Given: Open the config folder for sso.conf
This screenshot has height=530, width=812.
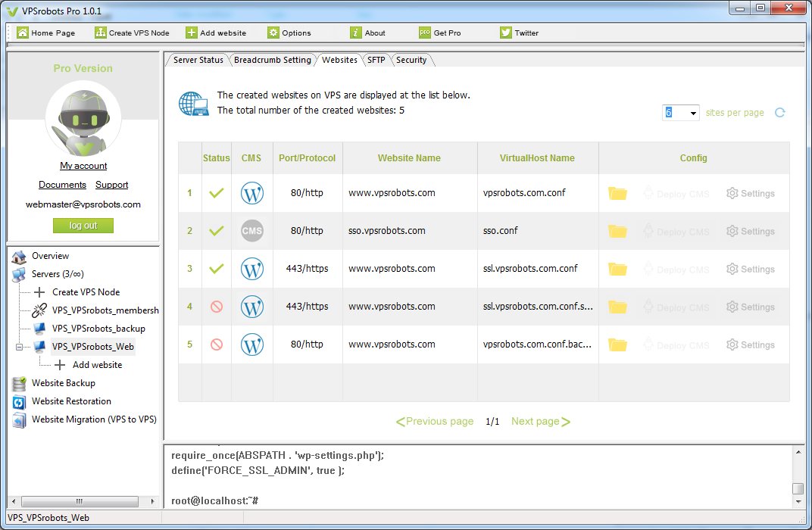Looking at the screenshot, I should point(617,232).
